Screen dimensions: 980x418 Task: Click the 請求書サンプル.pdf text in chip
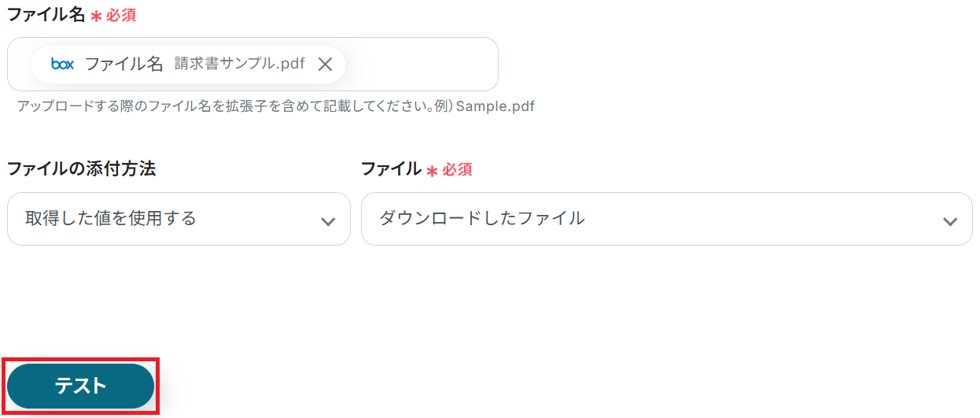240,65
